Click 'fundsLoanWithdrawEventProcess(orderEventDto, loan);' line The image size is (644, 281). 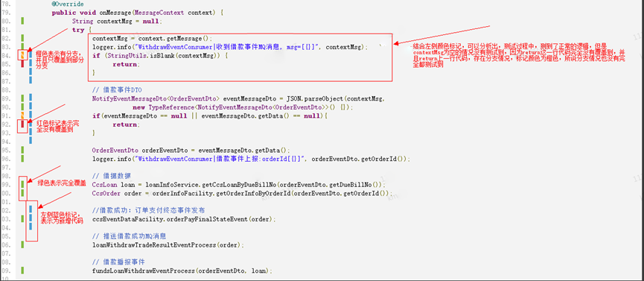[182, 271]
